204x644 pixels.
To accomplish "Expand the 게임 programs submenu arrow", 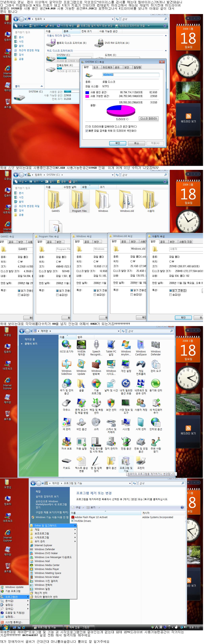I will click(75, 530).
